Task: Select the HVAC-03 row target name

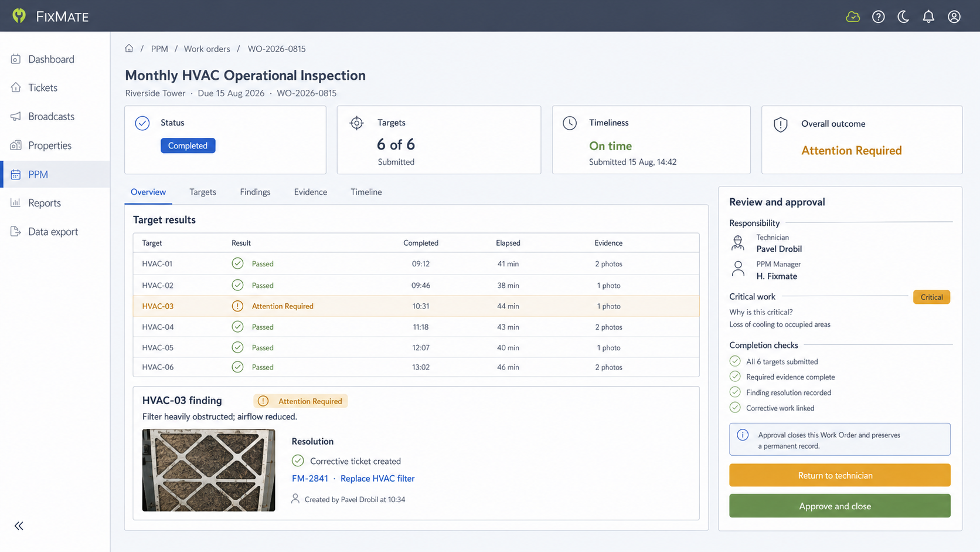Action: click(x=158, y=306)
